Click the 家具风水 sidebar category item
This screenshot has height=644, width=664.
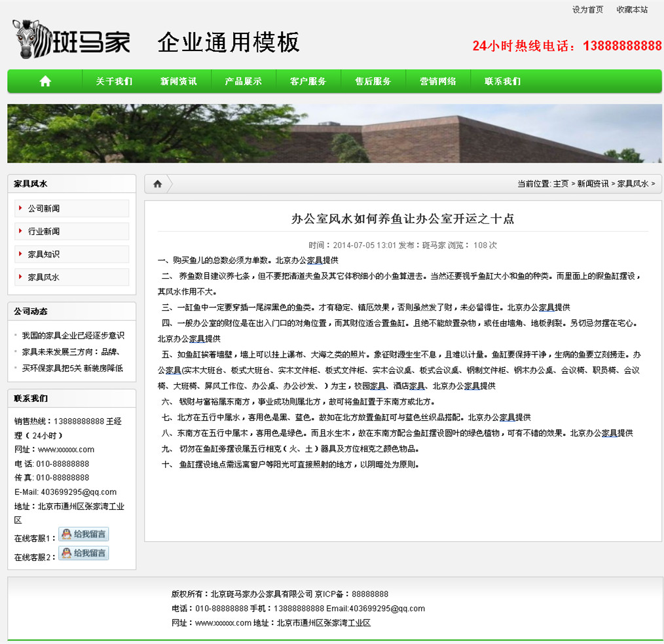click(44, 277)
